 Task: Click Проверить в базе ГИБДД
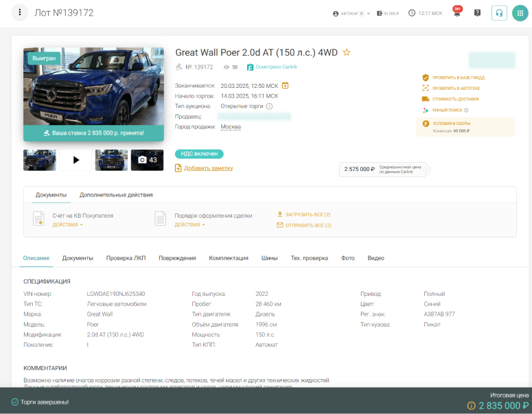455,78
